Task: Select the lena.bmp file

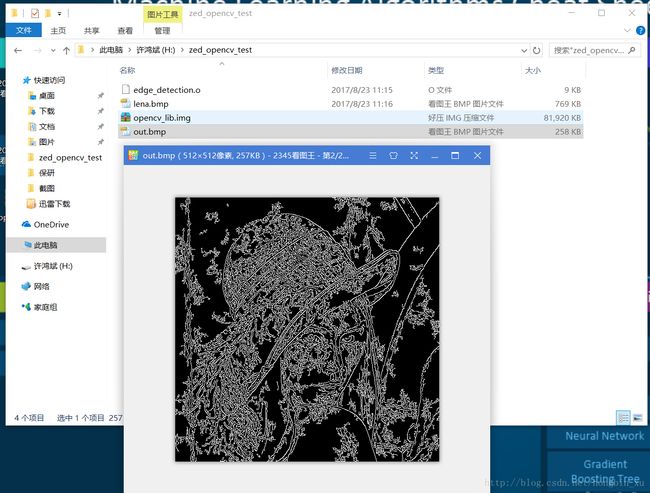Action: [x=351, y=104]
